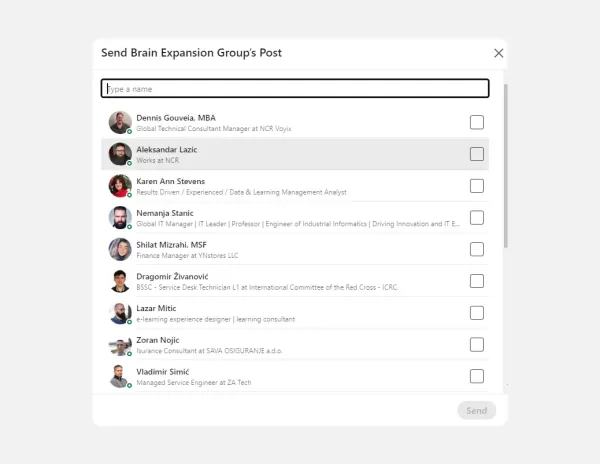The width and height of the screenshot is (600, 464).
Task: Enable Nemanja Stanic's recipient checkbox
Action: pos(477,217)
